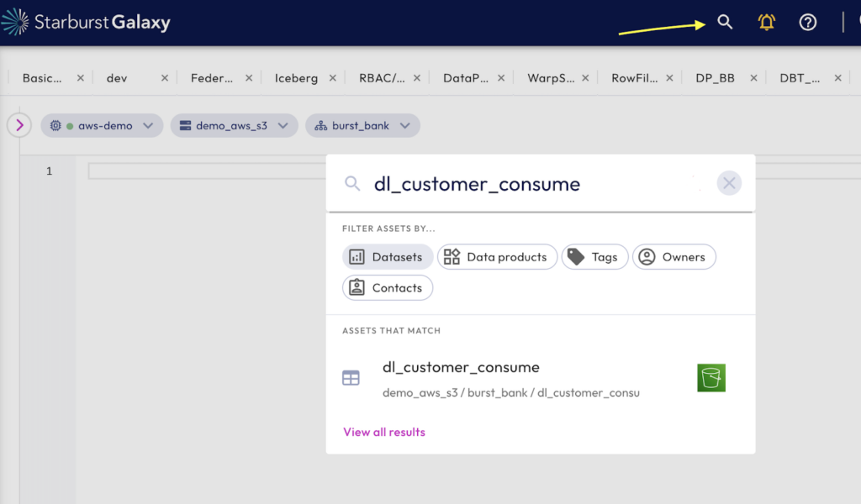This screenshot has height=504, width=861.
Task: Clear the search field with X button
Action: (729, 183)
